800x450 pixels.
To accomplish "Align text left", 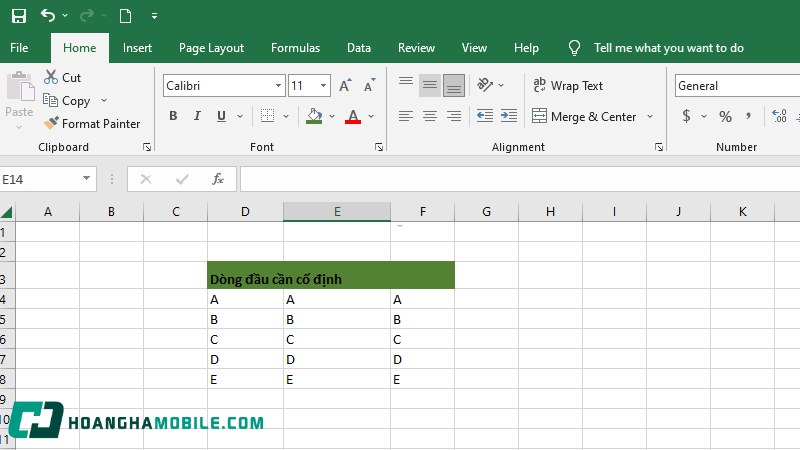I will (x=406, y=116).
